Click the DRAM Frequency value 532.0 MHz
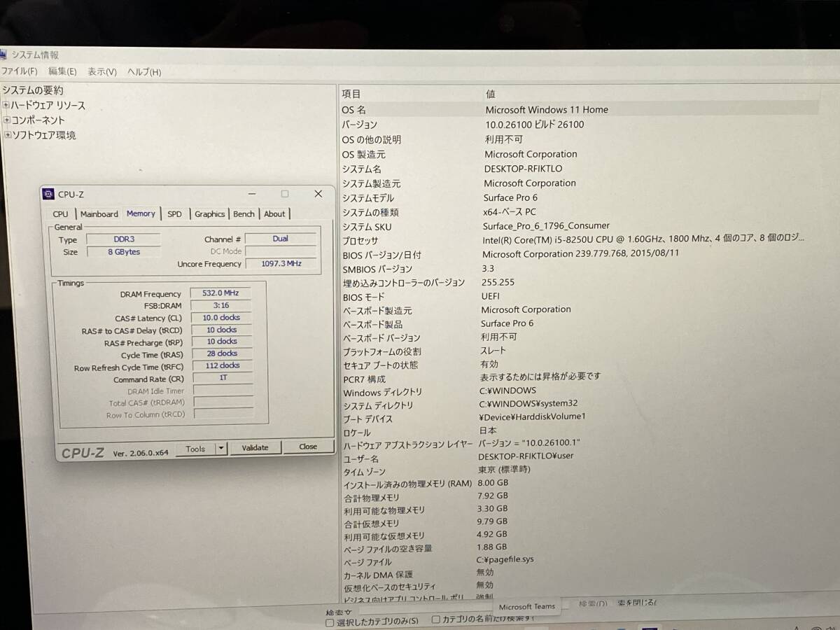This screenshot has width=840, height=630. 221,293
